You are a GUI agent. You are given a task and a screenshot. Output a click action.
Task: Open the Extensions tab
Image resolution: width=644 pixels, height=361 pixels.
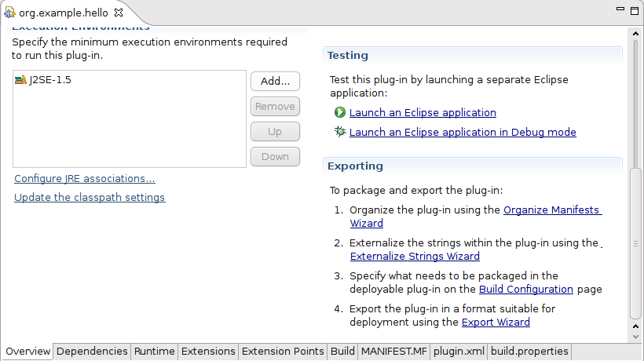[x=208, y=352]
